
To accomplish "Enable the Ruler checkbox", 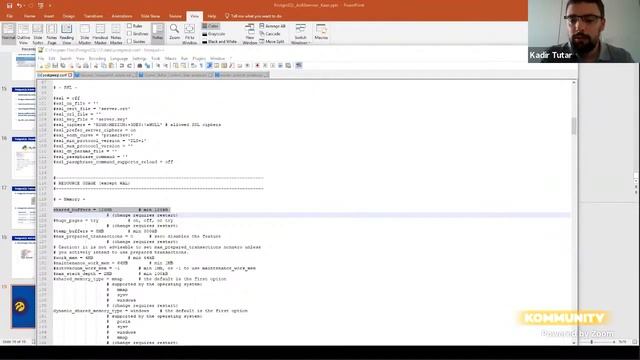I will pos(135,26).
